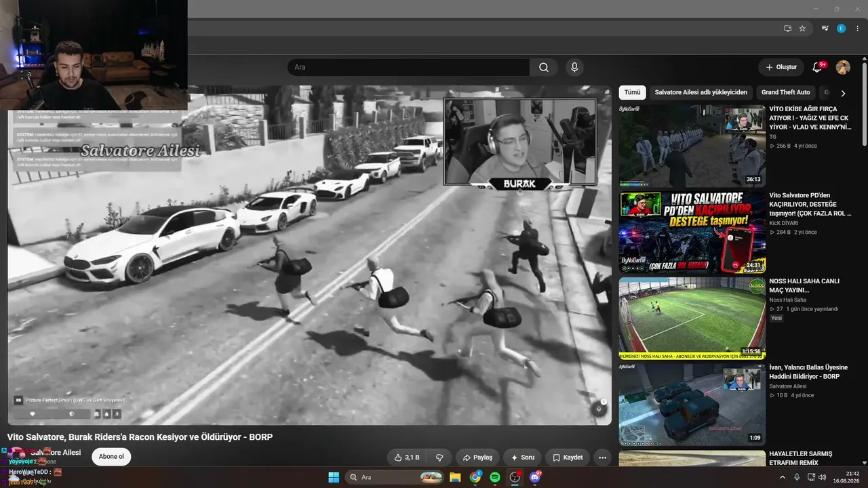Open the Chrome profile "E" avatar

click(x=842, y=28)
